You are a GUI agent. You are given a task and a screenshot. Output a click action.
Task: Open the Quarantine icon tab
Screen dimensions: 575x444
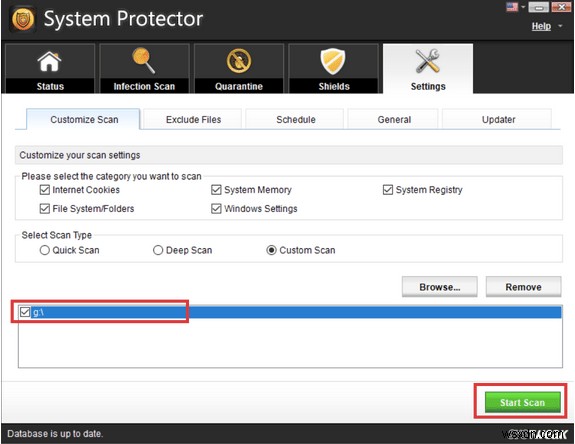pyautogui.click(x=239, y=69)
